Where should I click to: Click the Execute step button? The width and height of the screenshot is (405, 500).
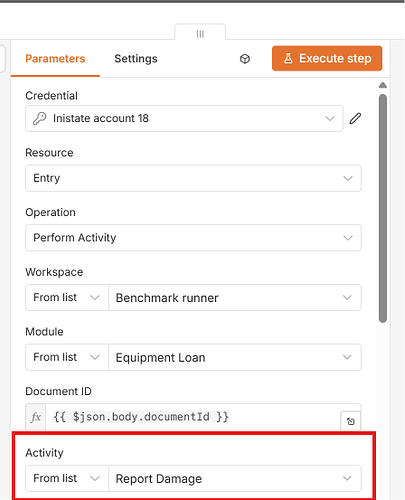(x=327, y=58)
